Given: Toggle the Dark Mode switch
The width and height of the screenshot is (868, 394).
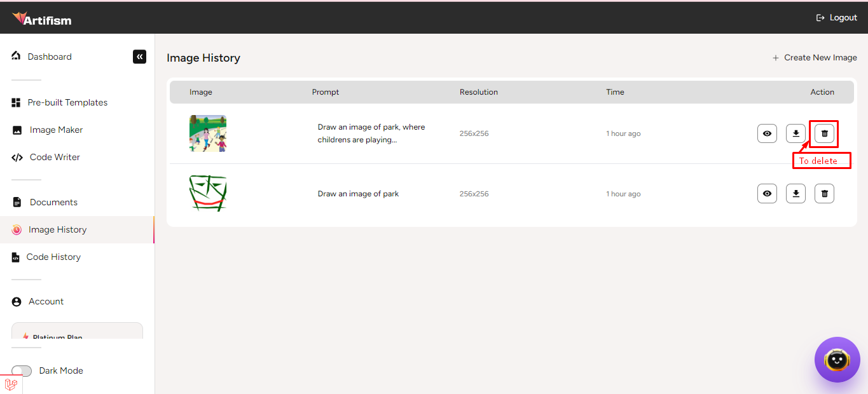Looking at the screenshot, I should (x=22, y=370).
